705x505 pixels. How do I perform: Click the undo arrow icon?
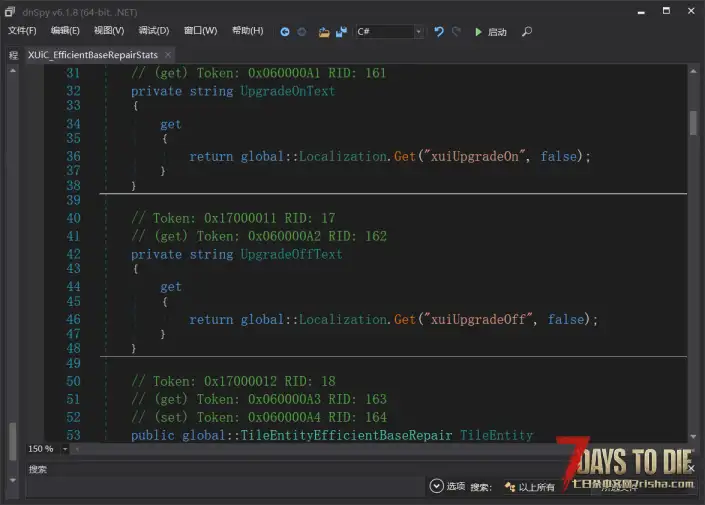point(439,32)
